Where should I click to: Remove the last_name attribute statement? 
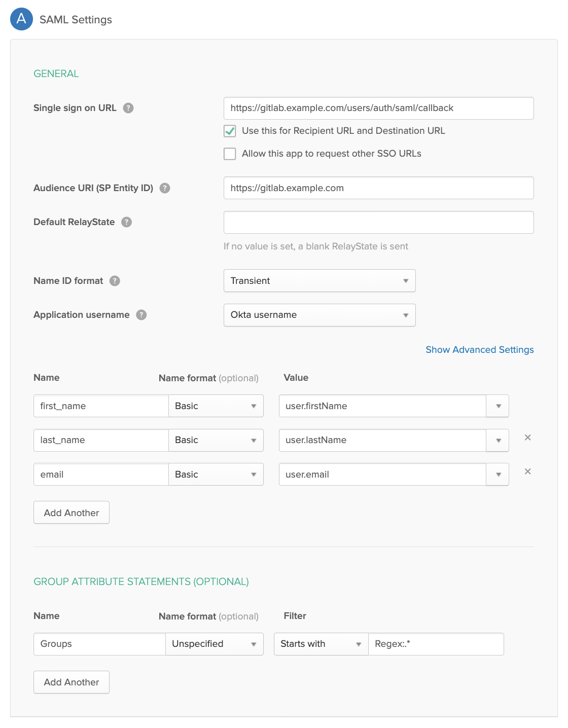pyautogui.click(x=527, y=437)
